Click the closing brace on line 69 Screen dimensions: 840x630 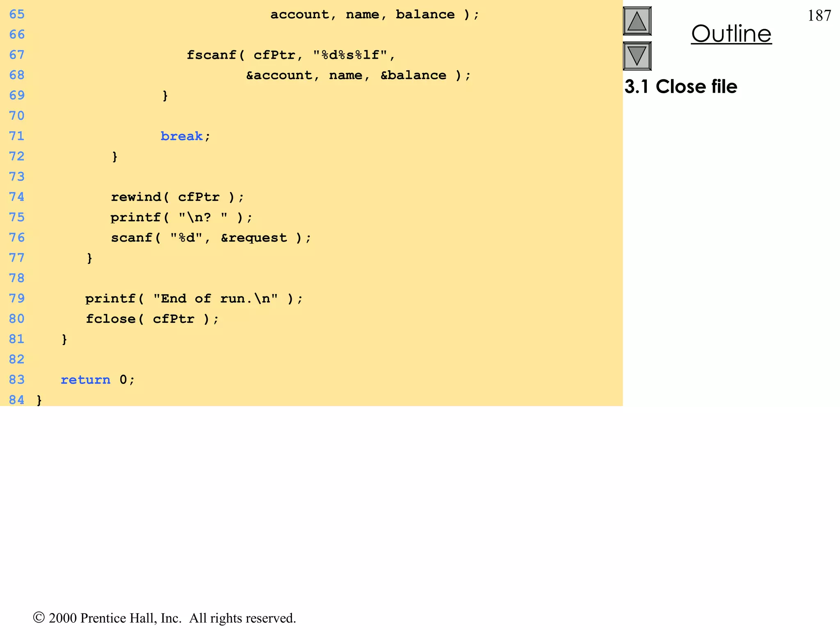point(165,96)
